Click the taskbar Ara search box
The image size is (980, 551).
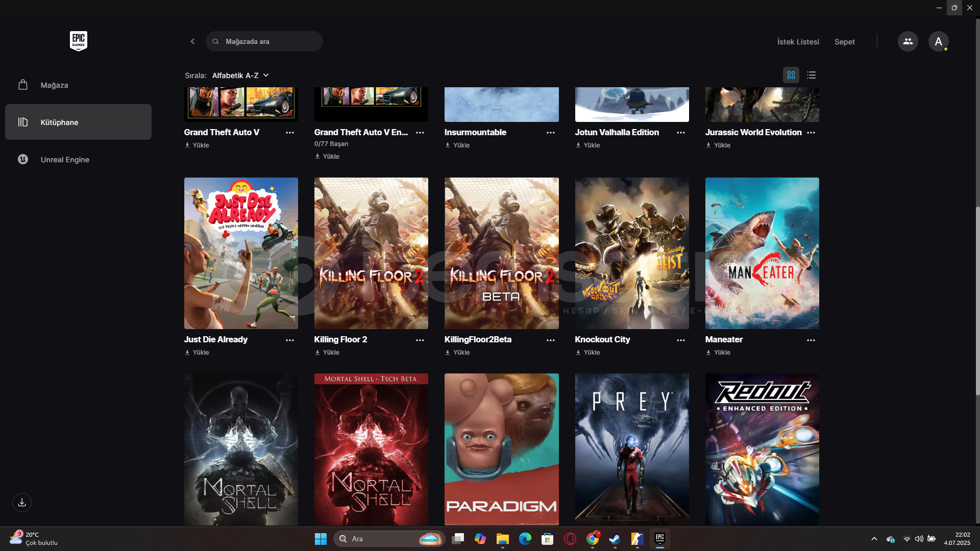(x=389, y=539)
